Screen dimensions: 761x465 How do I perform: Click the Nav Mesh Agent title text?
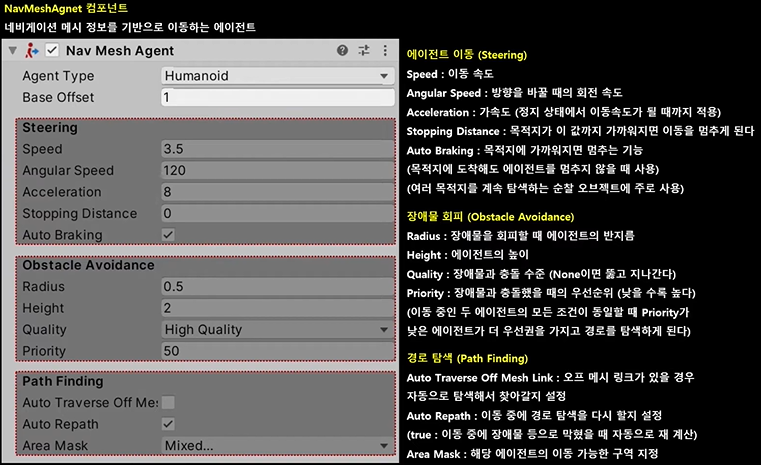point(120,50)
